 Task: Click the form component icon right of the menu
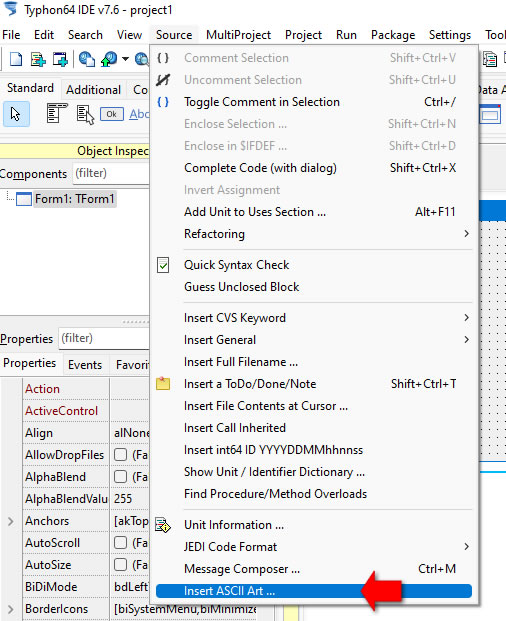tap(490, 115)
